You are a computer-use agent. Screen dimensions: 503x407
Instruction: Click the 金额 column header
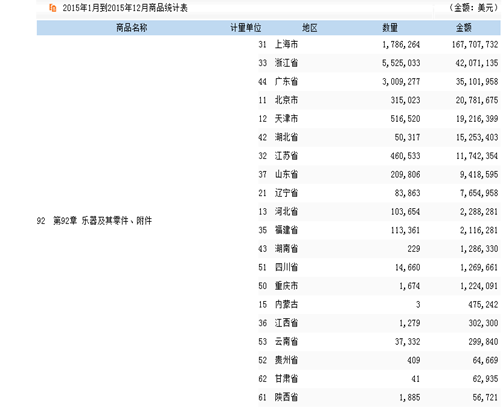464,28
